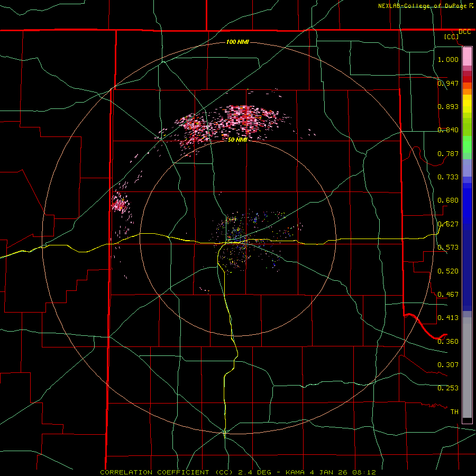Viewport: 476px width, 476px height.
Task: Select the 0.947 scale value
Action: click(448, 83)
